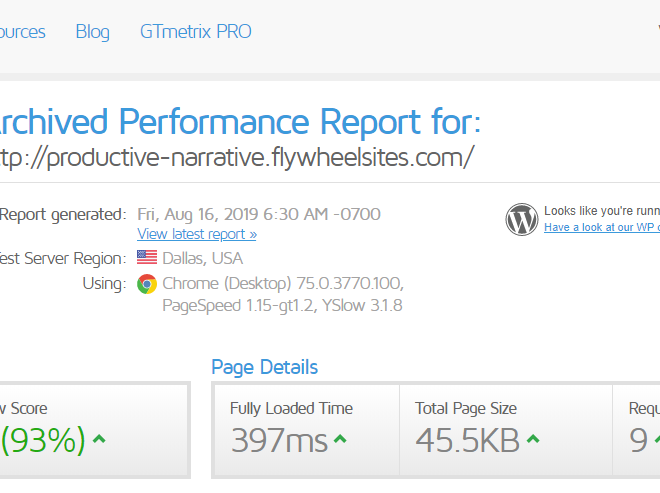Image resolution: width=660 pixels, height=493 pixels.
Task: Click the Chrome (Desktop) 75.0.3770.100 text
Action: click(x=283, y=283)
